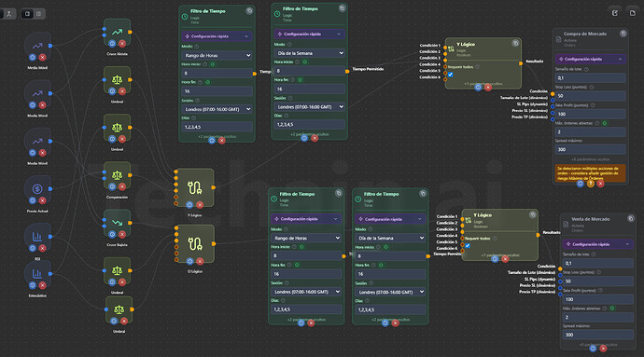
Task: Click Días field 1,2,3,4,5 in upper Rango de Horas filter
Action: (x=217, y=127)
